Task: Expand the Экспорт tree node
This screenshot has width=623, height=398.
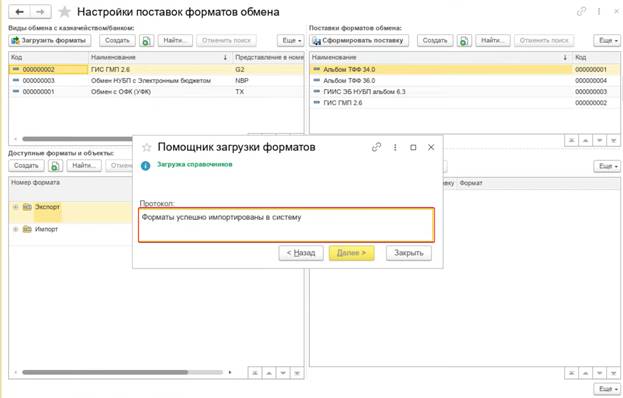Action: pos(15,207)
